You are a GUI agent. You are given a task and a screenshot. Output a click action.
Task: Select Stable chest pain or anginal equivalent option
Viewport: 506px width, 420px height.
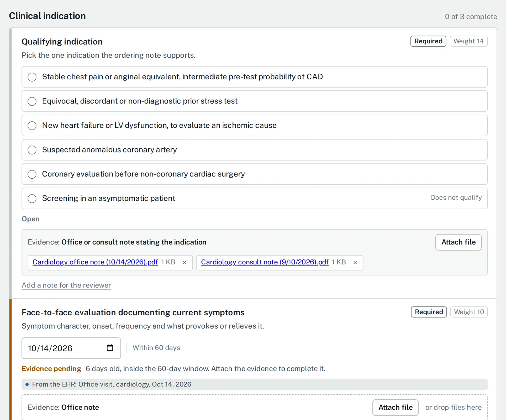click(x=255, y=77)
